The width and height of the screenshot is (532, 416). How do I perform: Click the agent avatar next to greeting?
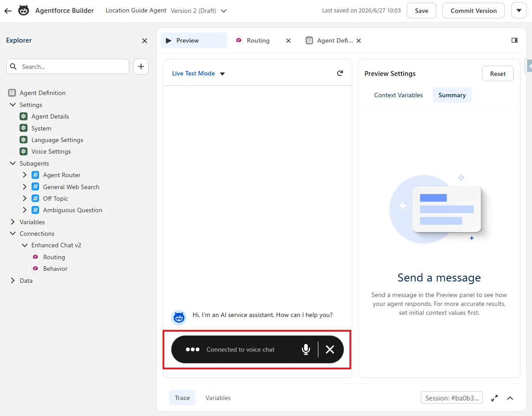(179, 317)
